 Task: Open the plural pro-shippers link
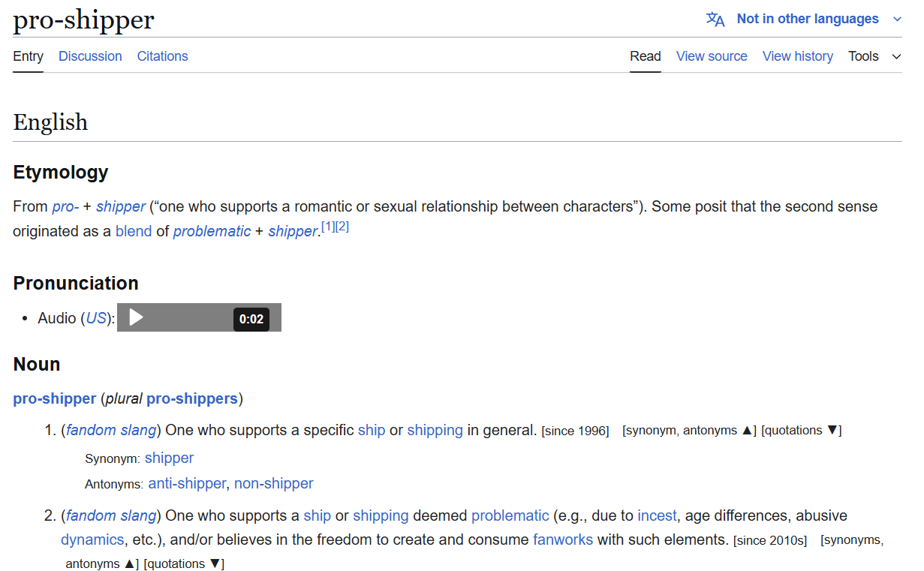pyautogui.click(x=192, y=399)
